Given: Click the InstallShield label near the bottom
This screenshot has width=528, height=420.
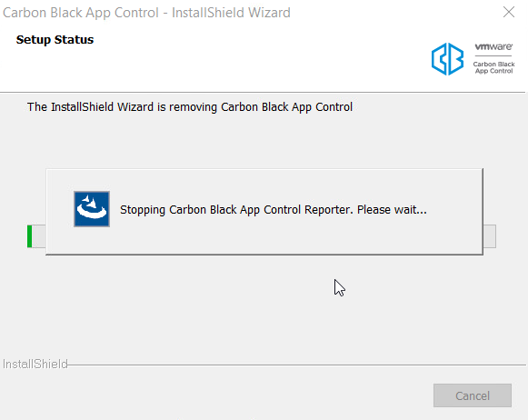Looking at the screenshot, I should point(35,364).
